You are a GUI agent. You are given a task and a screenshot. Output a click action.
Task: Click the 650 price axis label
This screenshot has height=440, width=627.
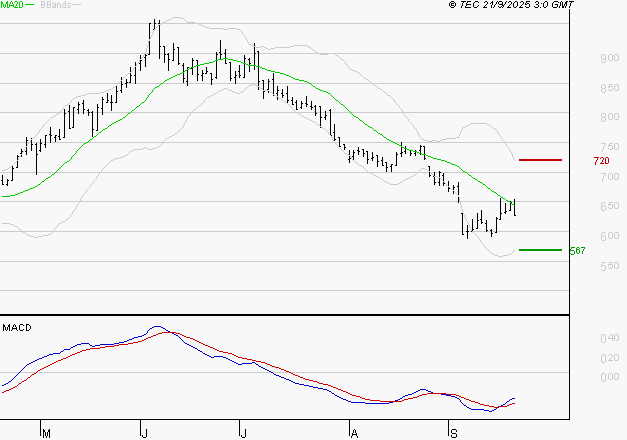[x=610, y=206]
